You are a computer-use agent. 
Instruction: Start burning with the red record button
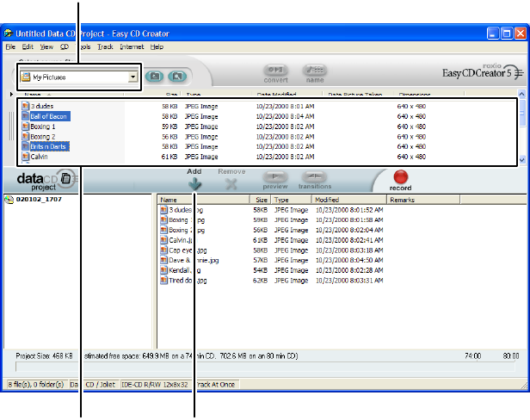(401, 176)
